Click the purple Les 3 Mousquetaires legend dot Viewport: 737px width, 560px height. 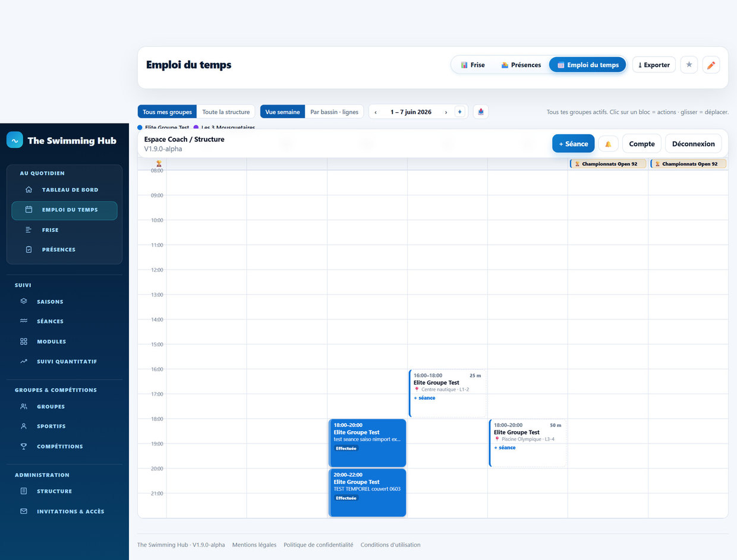(196, 127)
